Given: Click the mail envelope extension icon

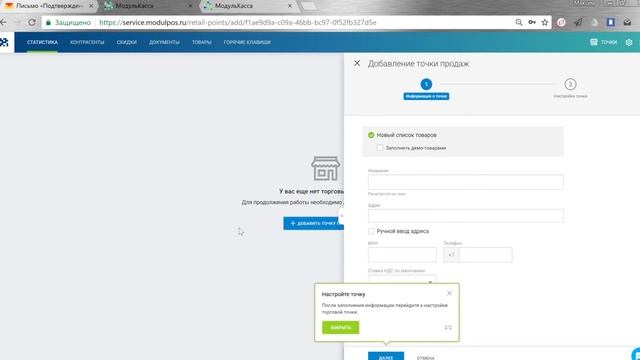Looking at the screenshot, I should [627, 22].
